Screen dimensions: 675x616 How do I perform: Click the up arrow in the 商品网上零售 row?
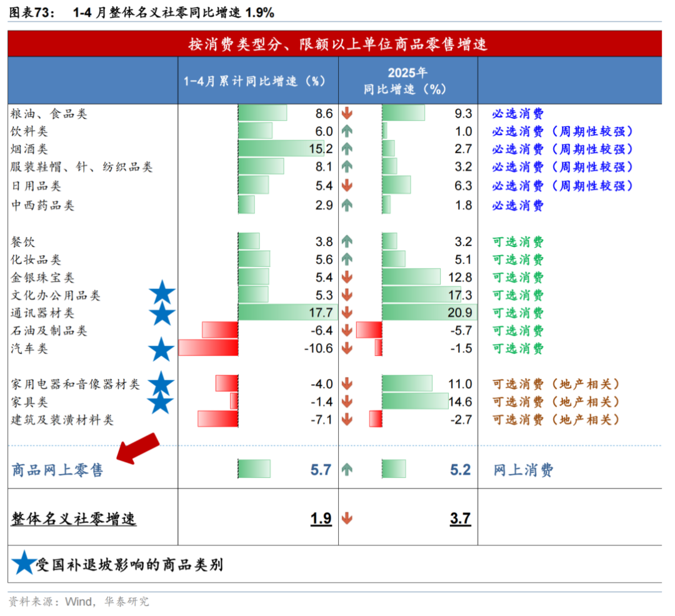(x=347, y=469)
